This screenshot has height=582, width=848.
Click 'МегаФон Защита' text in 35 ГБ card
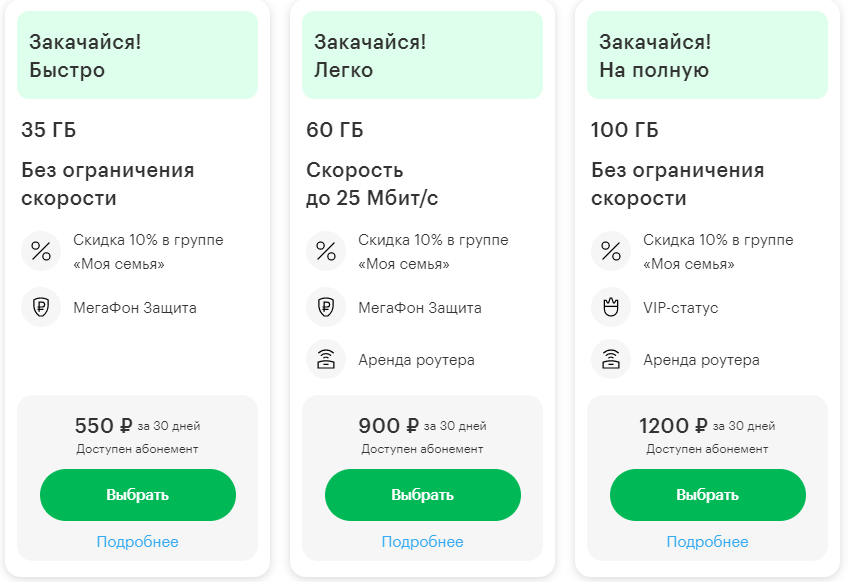click(x=135, y=308)
